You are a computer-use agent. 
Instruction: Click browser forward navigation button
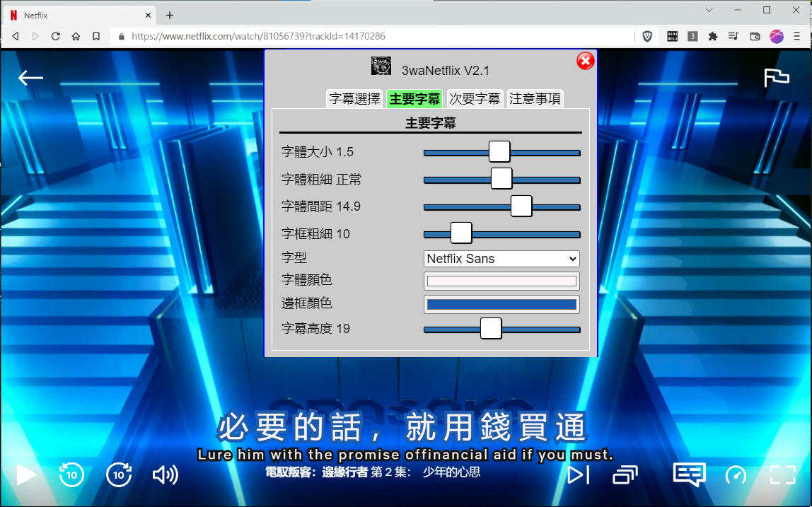(35, 36)
